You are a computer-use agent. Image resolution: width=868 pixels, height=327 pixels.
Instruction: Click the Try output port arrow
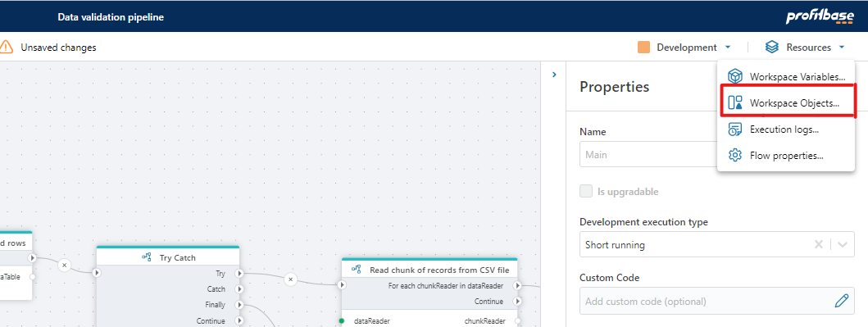click(x=239, y=274)
